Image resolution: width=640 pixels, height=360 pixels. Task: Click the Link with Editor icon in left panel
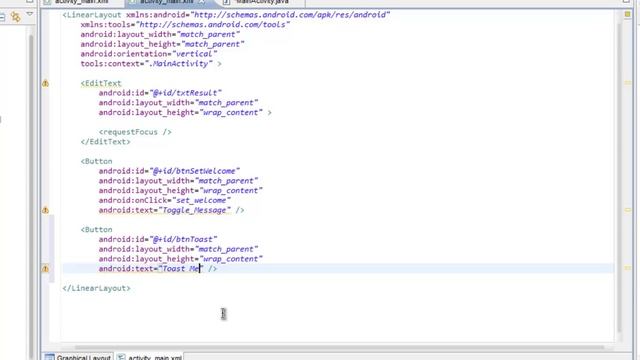(16, 17)
